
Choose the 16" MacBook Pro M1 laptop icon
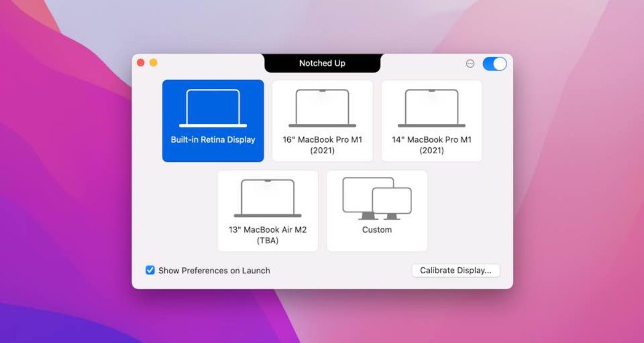(x=322, y=108)
